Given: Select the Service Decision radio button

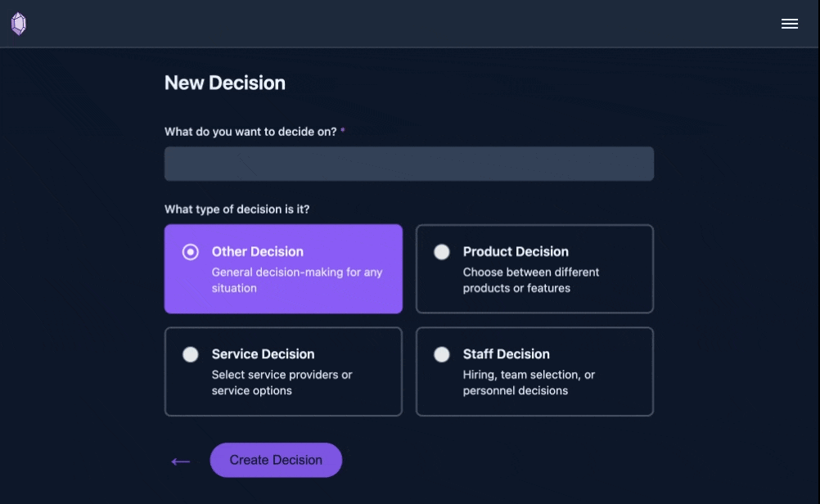Looking at the screenshot, I should 191,354.
